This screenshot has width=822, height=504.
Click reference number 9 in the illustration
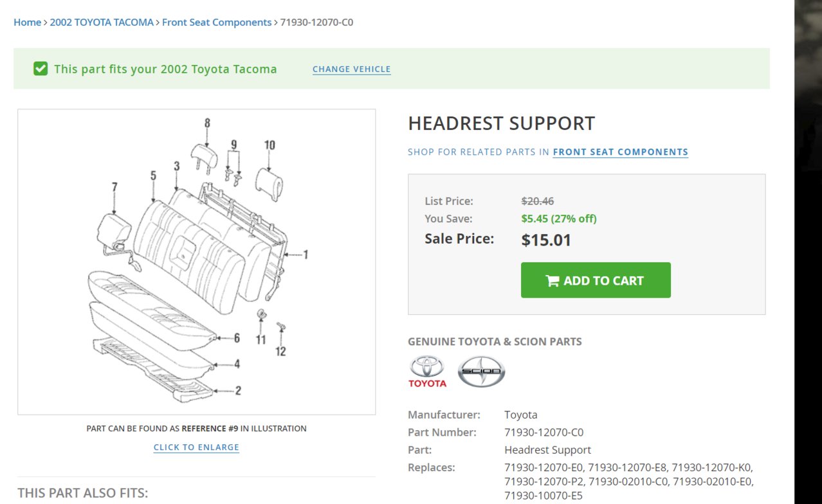click(x=234, y=145)
